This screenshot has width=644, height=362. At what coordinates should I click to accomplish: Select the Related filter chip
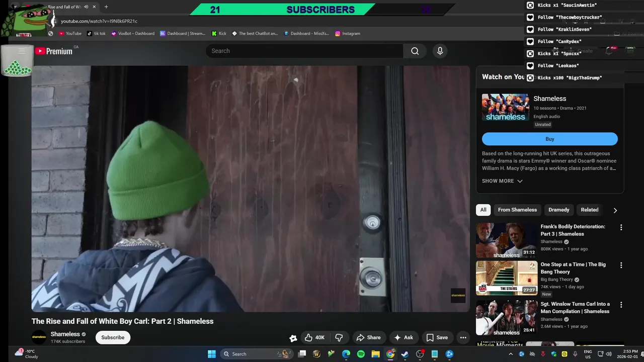[590, 210]
